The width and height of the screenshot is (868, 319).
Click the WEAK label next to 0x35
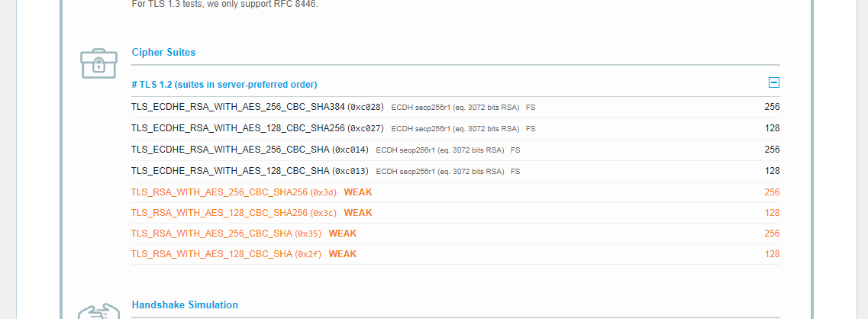[343, 234]
